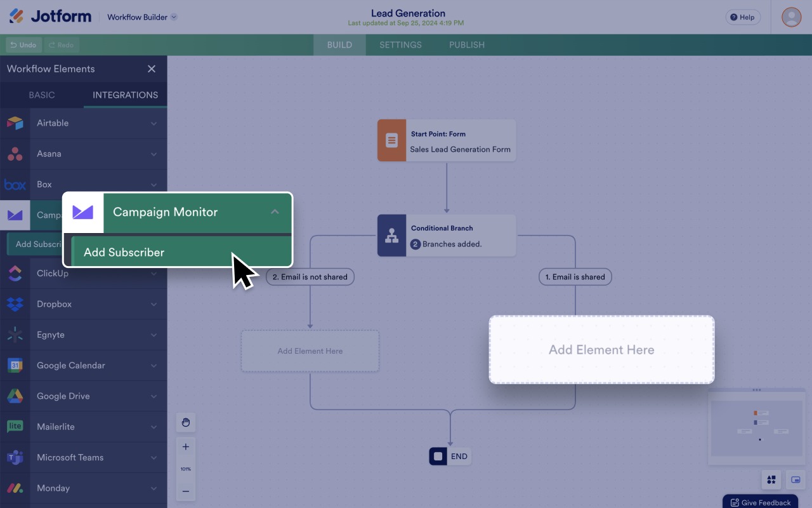Click the minimap drag handle dots
This screenshot has height=508, width=812.
[x=756, y=390]
